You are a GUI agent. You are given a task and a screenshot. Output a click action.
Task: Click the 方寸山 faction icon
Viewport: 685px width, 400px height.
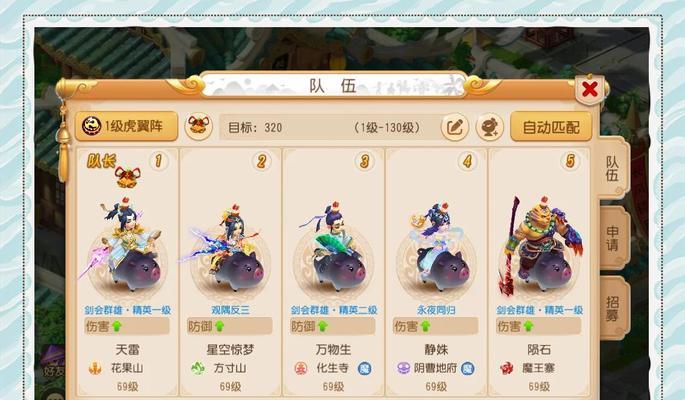point(198,369)
